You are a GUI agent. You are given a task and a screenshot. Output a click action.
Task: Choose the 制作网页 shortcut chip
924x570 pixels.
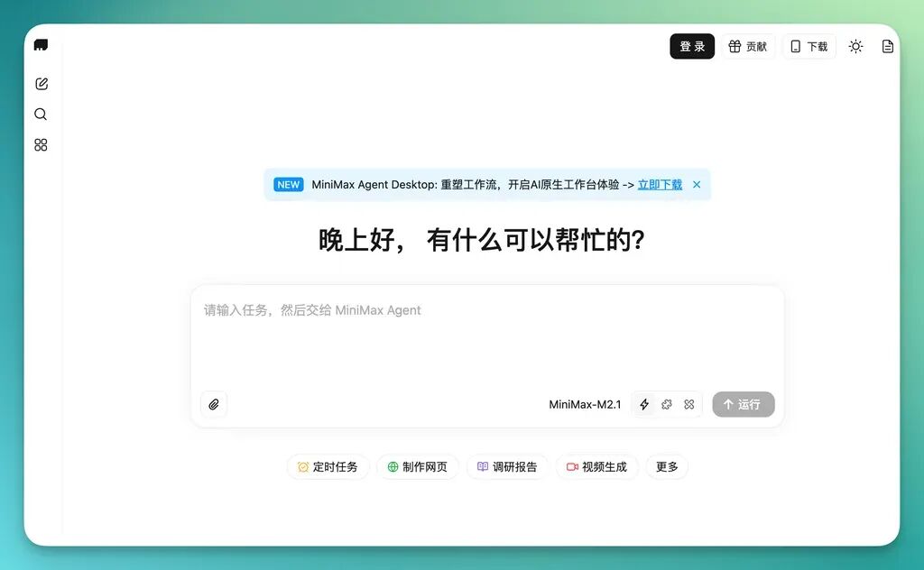[x=417, y=467]
